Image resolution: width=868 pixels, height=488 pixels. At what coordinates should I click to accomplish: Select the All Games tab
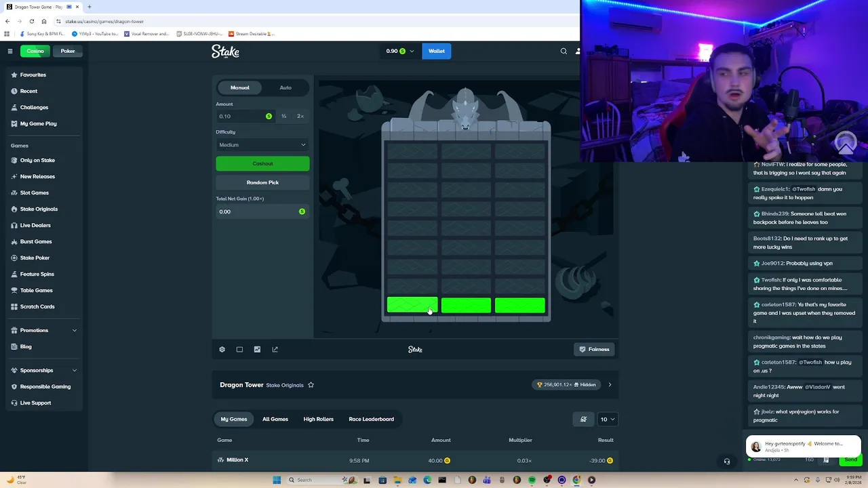tap(275, 419)
